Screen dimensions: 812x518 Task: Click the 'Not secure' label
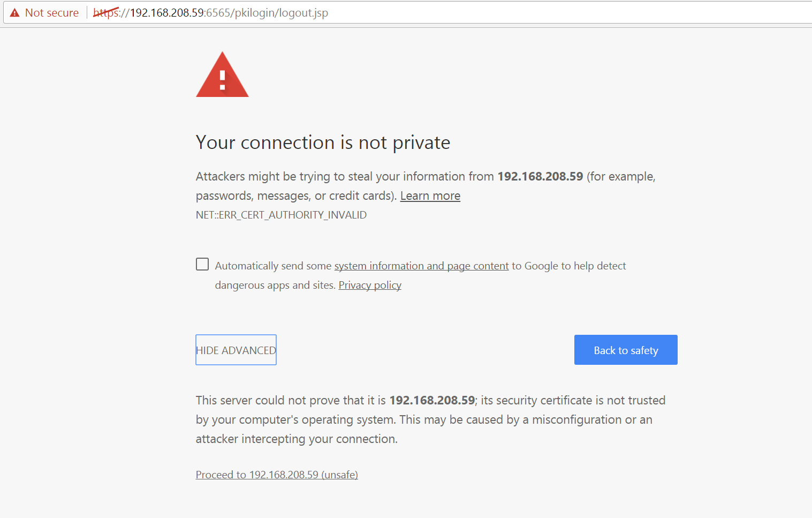[x=51, y=13]
